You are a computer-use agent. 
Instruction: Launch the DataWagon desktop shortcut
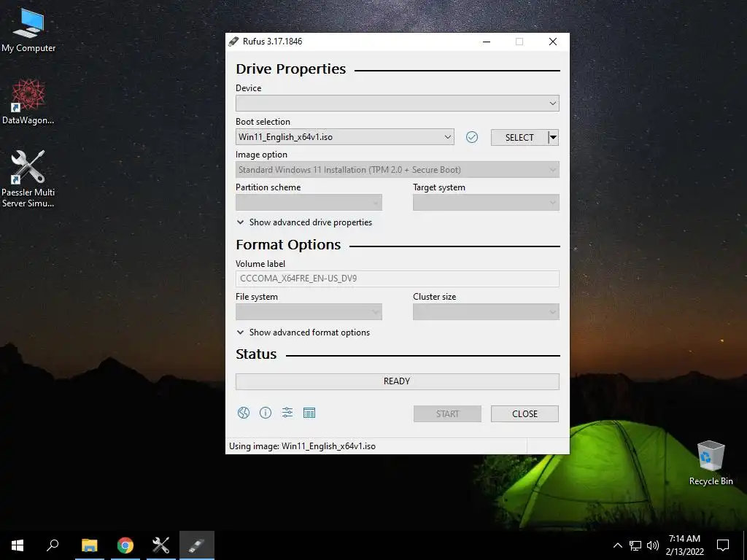(x=28, y=102)
